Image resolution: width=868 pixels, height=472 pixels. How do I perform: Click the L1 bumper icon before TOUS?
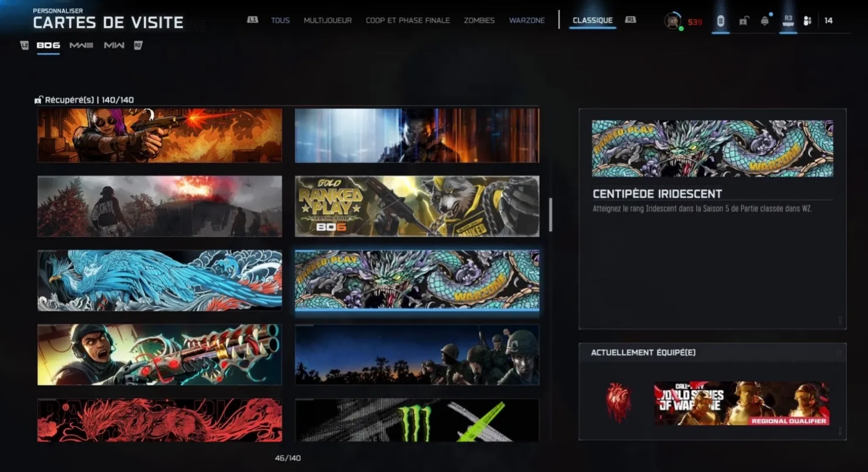coord(253,20)
